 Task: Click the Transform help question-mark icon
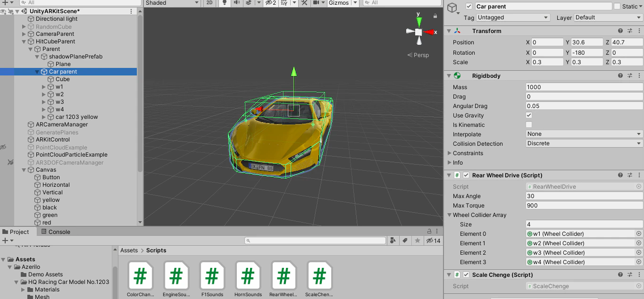pos(620,31)
